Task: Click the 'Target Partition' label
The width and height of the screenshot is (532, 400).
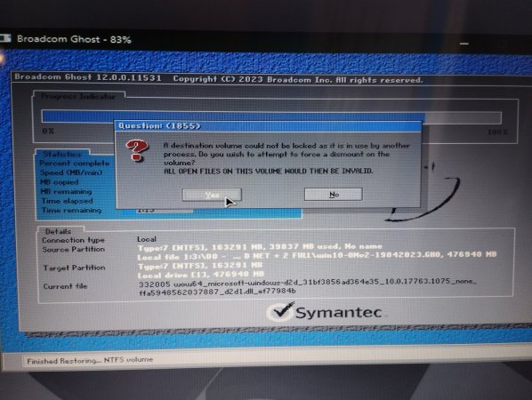Action: pyautogui.click(x=75, y=268)
